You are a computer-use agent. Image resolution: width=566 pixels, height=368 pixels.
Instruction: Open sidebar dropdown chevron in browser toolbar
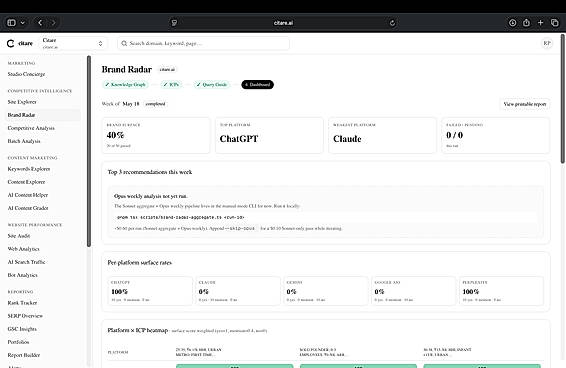pyautogui.click(x=23, y=23)
